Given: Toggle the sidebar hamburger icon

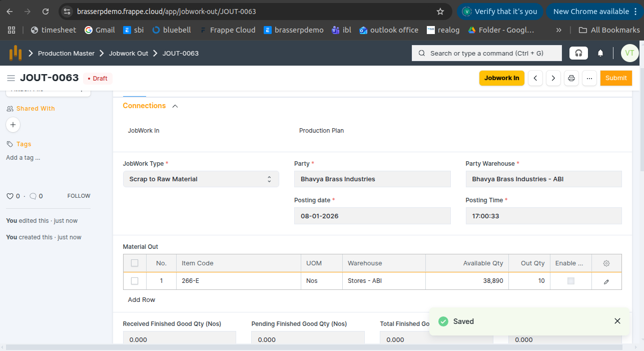Looking at the screenshot, I should pos(11,78).
